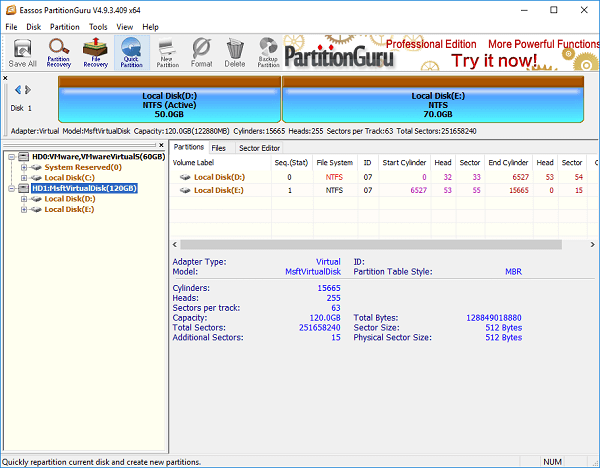Select HD0:VMware,VMwareVirtualS(60GB) in the tree

(x=98, y=157)
